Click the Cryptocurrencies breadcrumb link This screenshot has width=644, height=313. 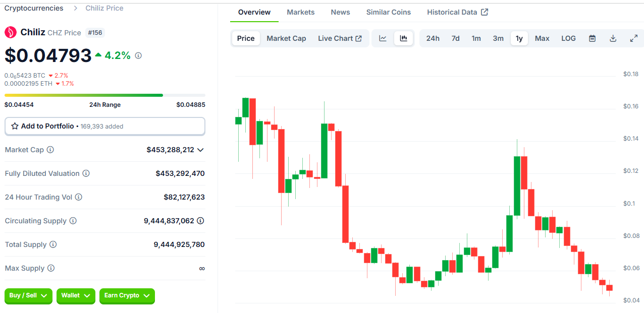33,8
